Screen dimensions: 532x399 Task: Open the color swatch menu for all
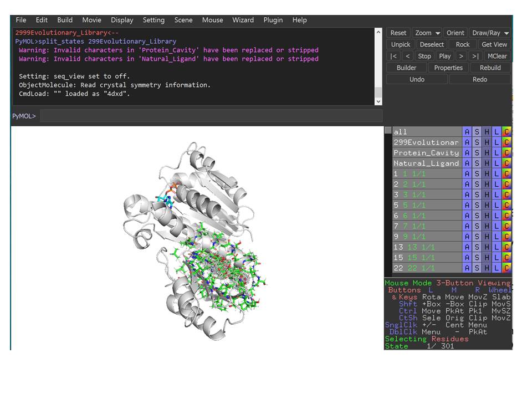pyautogui.click(x=507, y=132)
